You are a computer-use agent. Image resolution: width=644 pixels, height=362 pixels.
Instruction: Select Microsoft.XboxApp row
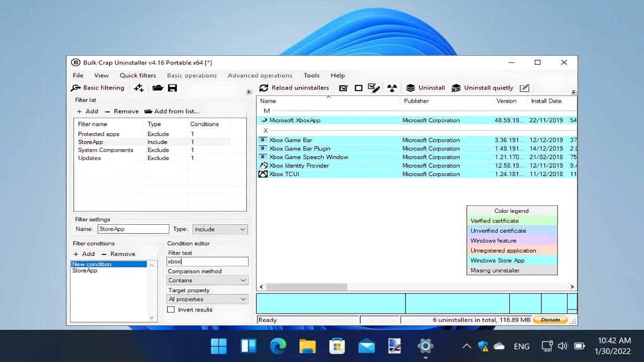click(417, 120)
